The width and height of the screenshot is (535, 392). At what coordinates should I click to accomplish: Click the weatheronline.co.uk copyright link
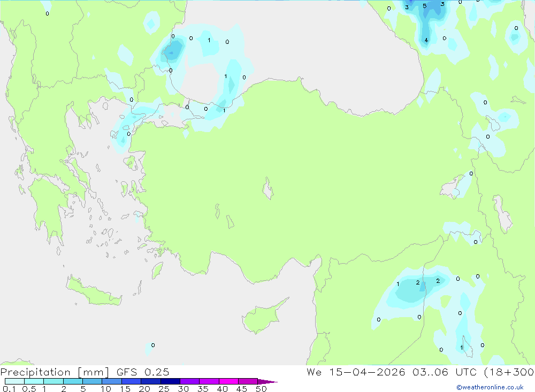(x=490, y=387)
